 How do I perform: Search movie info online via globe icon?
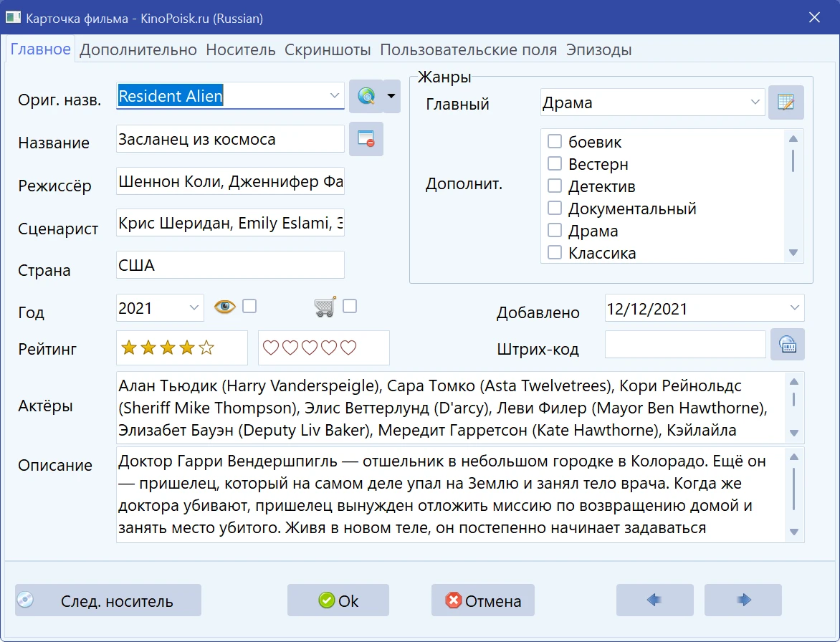click(366, 97)
